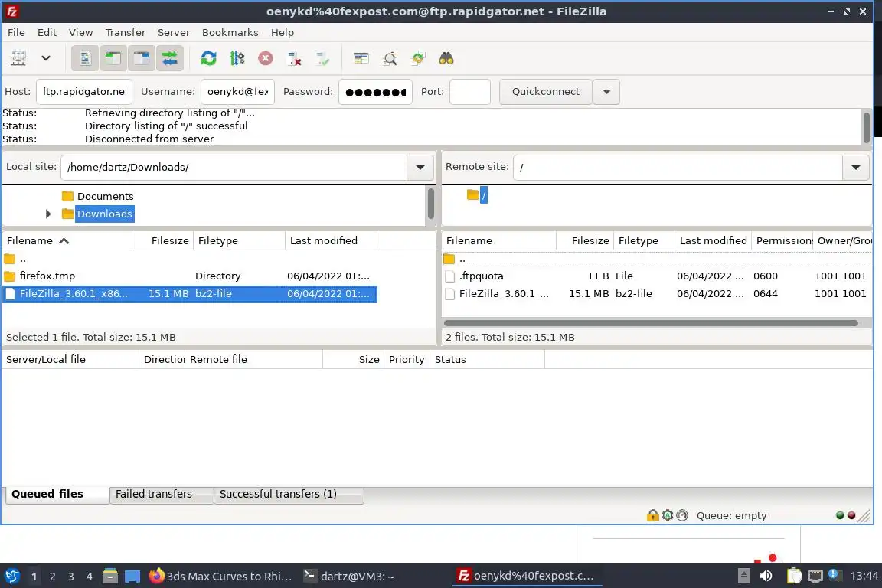Click the encryption lock status icon
The height and width of the screenshot is (588, 882).
tap(652, 515)
